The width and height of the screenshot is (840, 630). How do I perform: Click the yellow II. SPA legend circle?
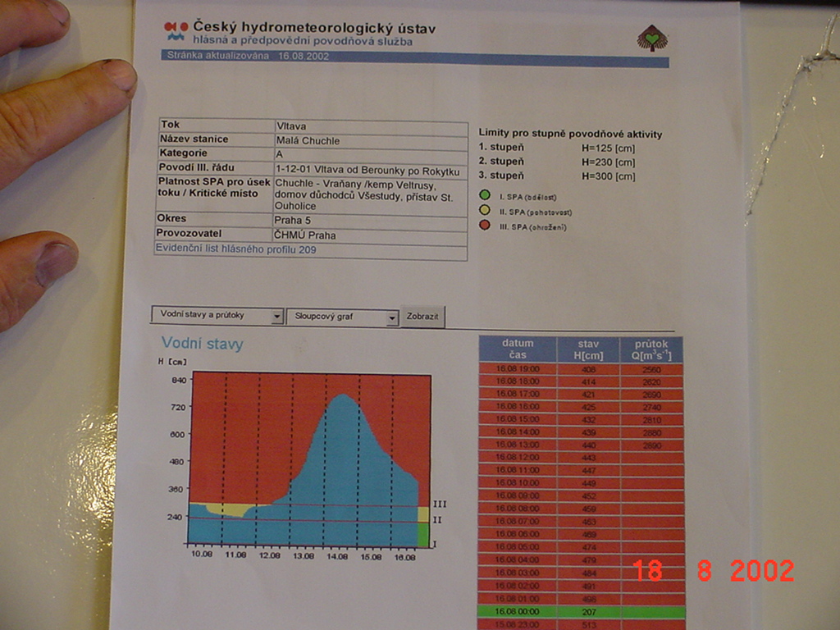(x=485, y=211)
